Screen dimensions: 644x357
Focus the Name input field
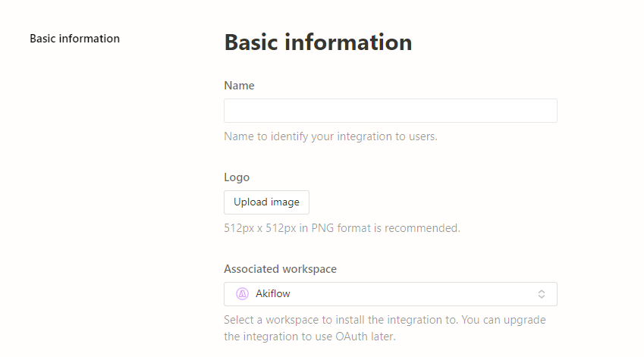click(391, 111)
